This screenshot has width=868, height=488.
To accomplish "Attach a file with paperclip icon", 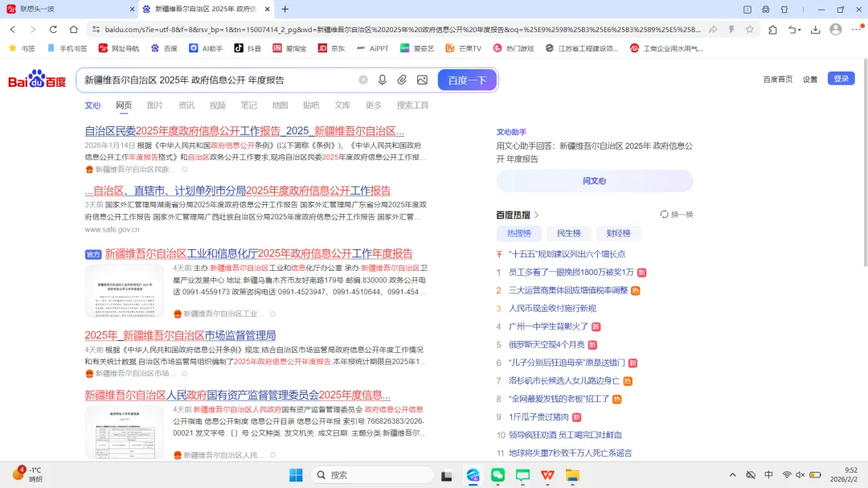I will [402, 80].
